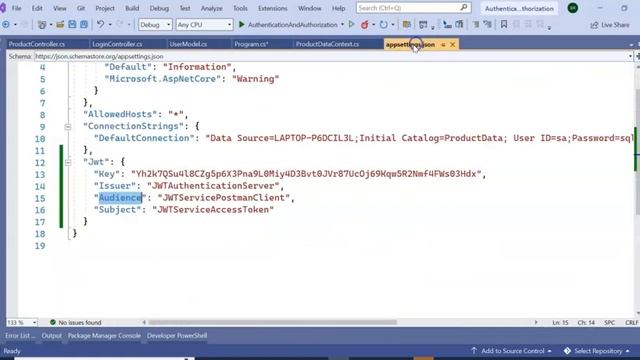Click the Select Repository button

tap(596, 351)
